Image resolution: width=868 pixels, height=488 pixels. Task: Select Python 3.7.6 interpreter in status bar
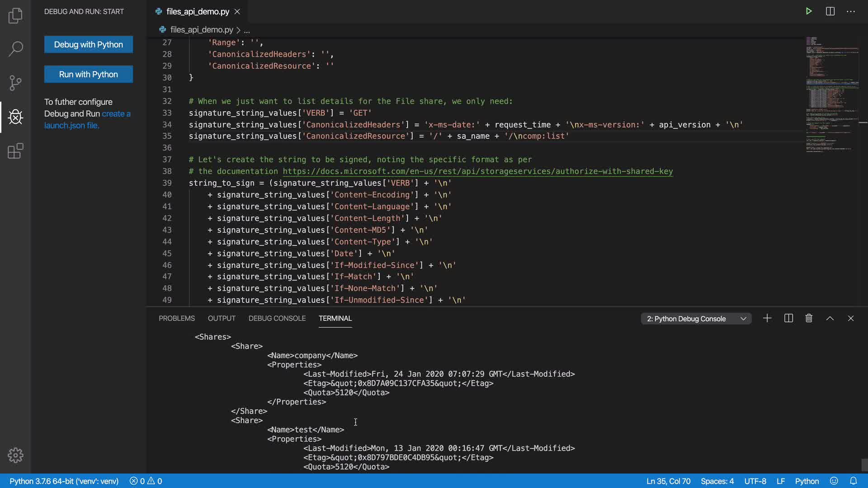(64, 481)
